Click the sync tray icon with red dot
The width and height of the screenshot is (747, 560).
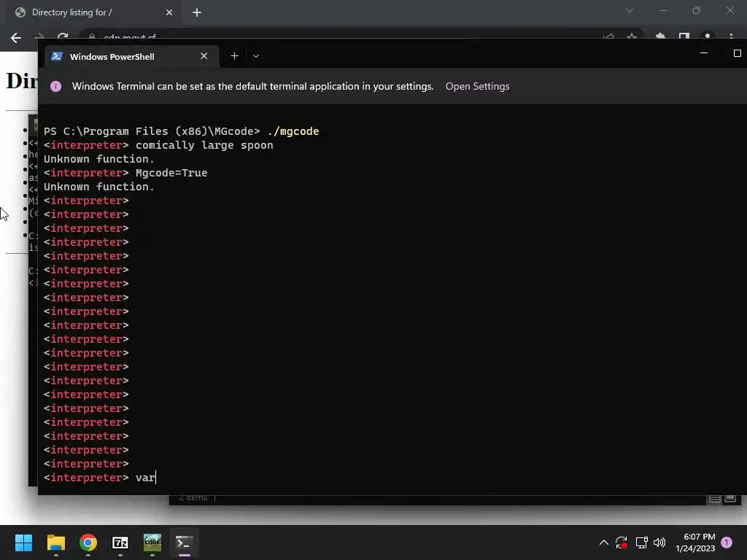click(622, 542)
